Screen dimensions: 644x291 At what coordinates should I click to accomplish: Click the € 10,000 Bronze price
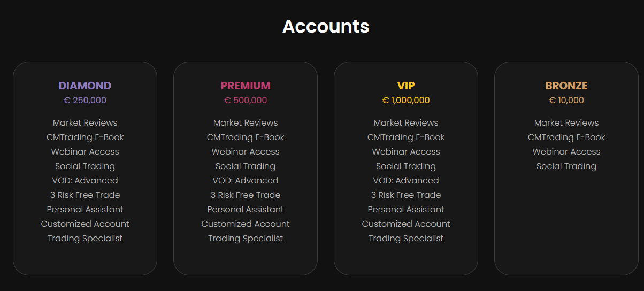tap(566, 100)
